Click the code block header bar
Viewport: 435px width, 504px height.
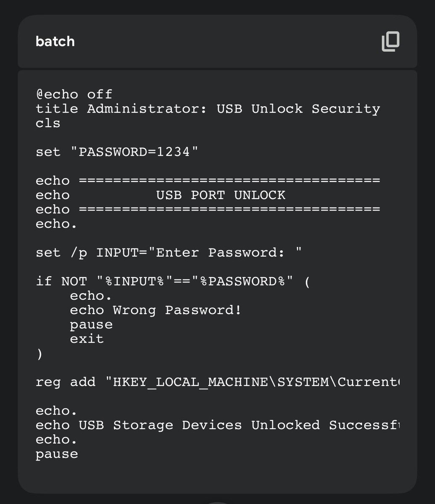tap(217, 42)
